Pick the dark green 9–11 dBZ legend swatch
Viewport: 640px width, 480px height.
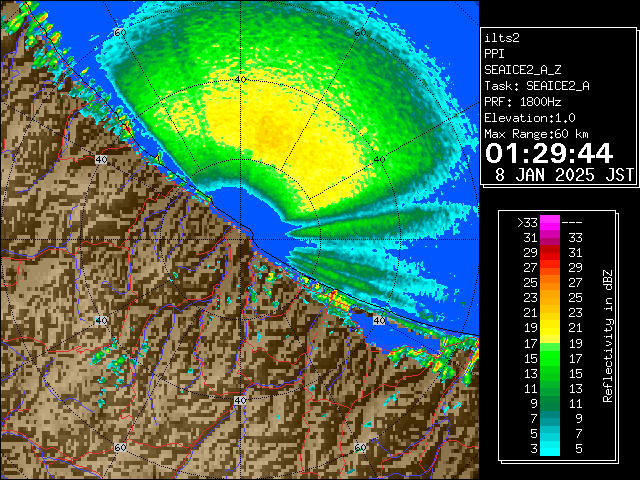point(550,403)
